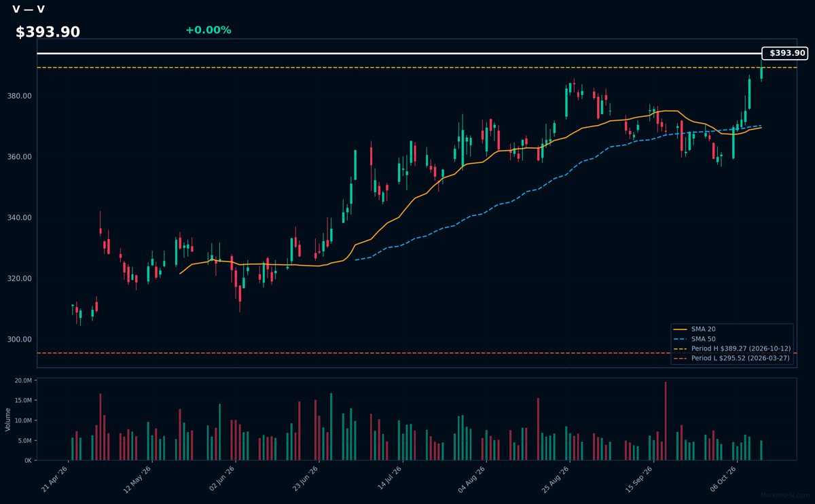Viewport: 815px width, 504px height.
Task: Click the 21 Apr '26 date label
Action: [x=55, y=479]
